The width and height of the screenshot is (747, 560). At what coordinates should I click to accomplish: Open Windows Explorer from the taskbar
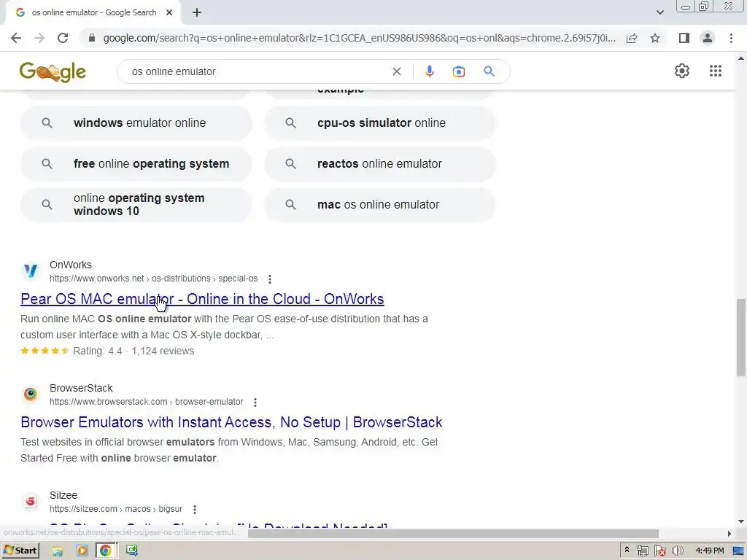coord(58,551)
